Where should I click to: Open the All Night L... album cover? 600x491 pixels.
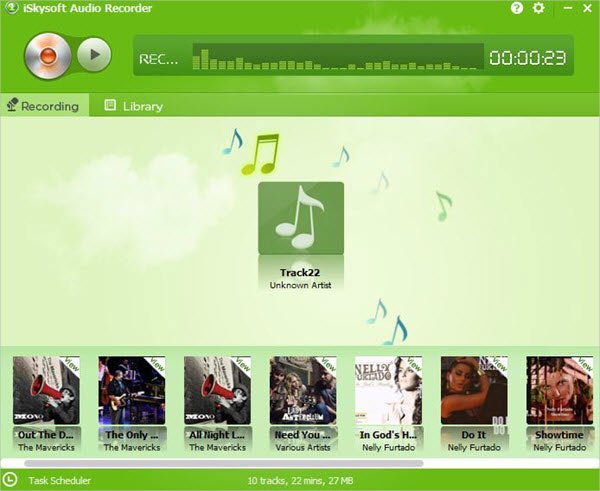coord(217,390)
